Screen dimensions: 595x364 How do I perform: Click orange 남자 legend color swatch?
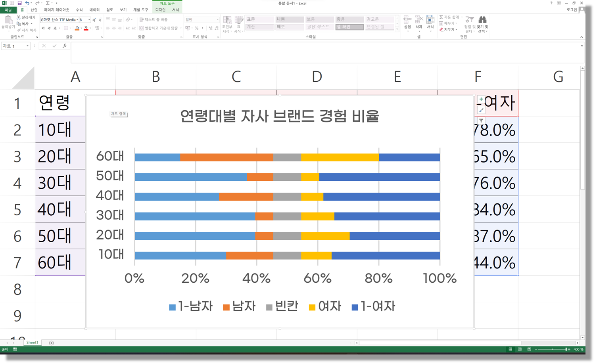(226, 307)
